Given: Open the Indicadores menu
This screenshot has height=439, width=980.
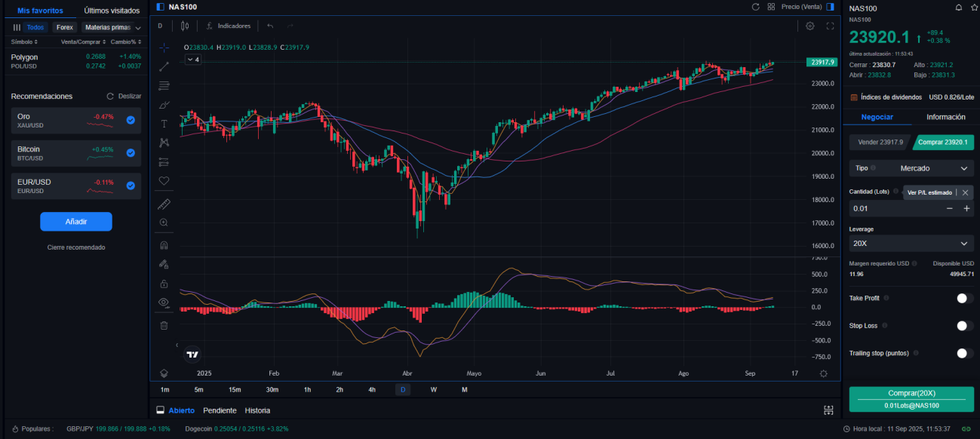Looking at the screenshot, I should tap(229, 26).
